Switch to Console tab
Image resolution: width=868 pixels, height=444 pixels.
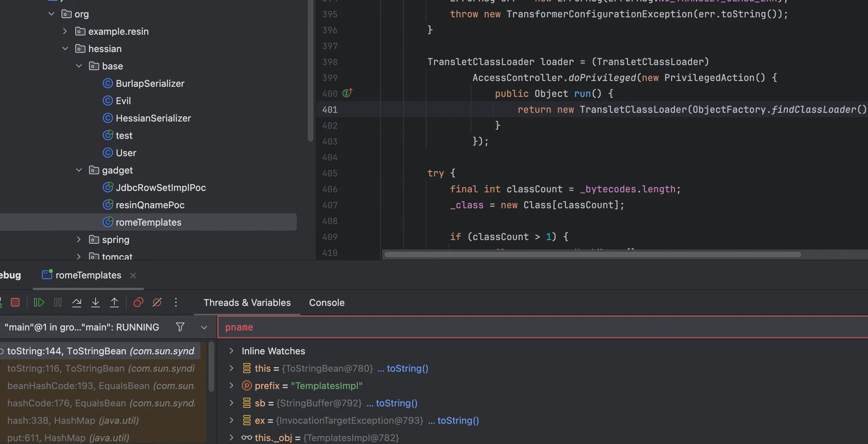(x=326, y=303)
